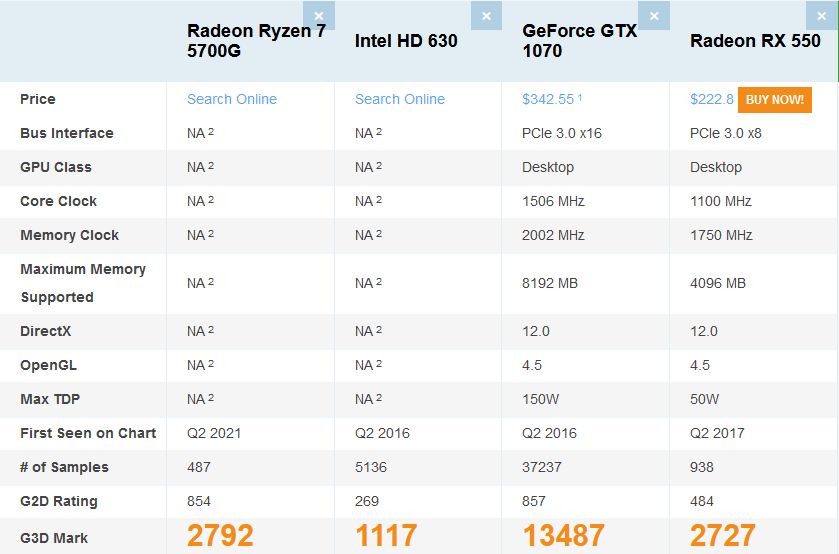Click footnote 1 beside the $342.55 price
The width and height of the screenshot is (839, 554).
(x=580, y=97)
